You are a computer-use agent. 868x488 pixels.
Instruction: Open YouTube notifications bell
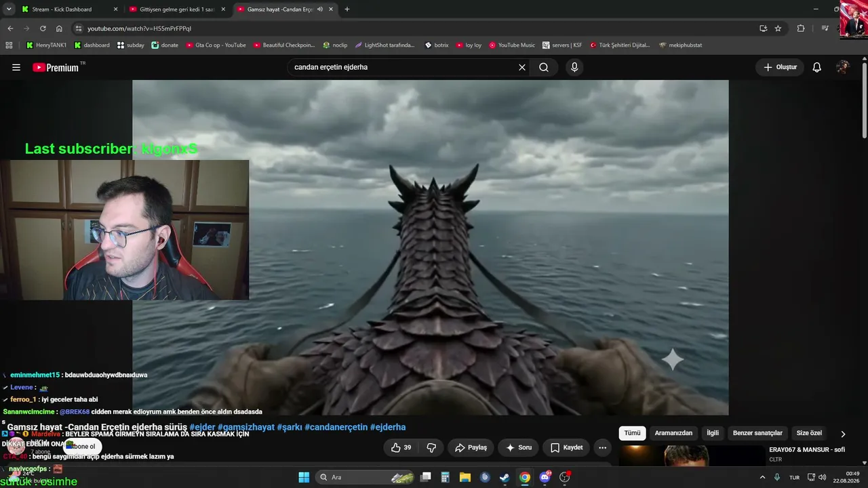point(817,67)
